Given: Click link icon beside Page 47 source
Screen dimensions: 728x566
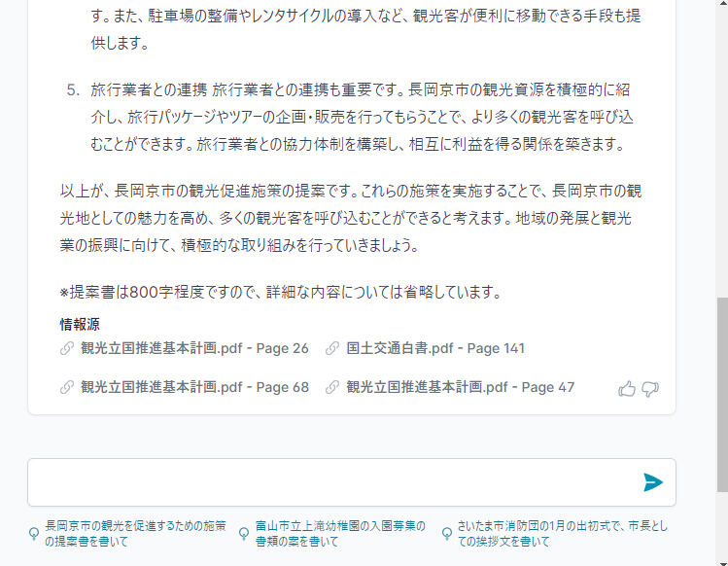Looking at the screenshot, I should click(x=332, y=387).
